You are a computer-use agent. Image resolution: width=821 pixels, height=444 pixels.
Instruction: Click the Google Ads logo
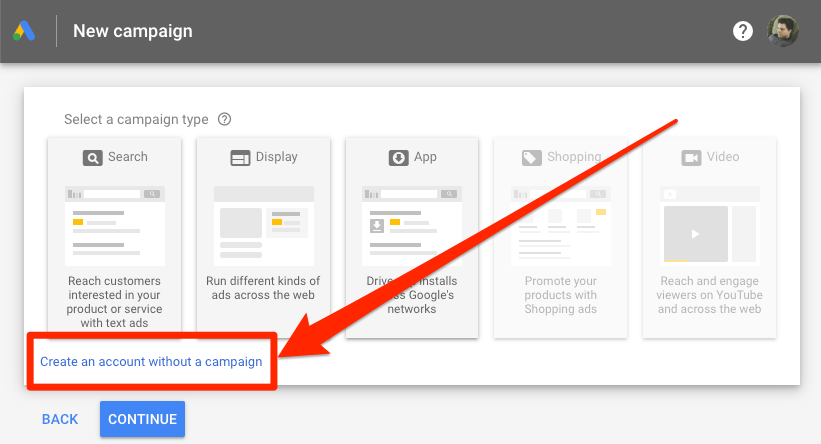tap(25, 31)
